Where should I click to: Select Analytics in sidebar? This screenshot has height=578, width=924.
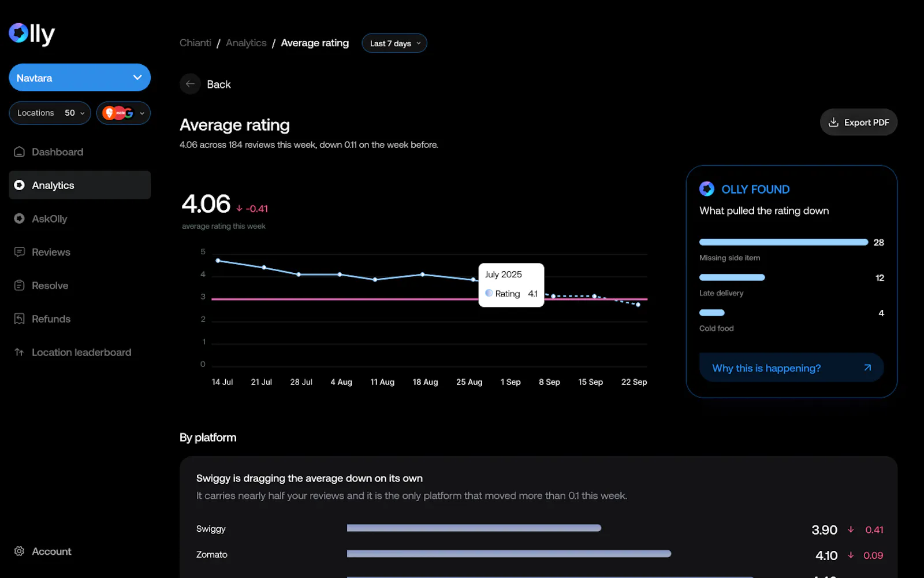(x=80, y=185)
